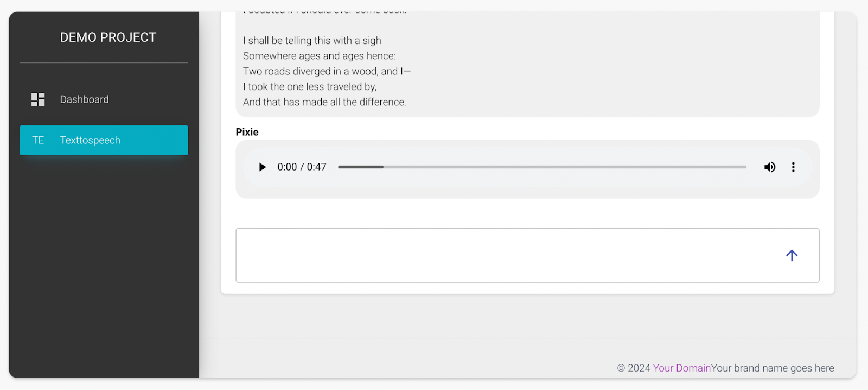
Task: Click "Your brand name goes here" footer text
Action: 773,368
